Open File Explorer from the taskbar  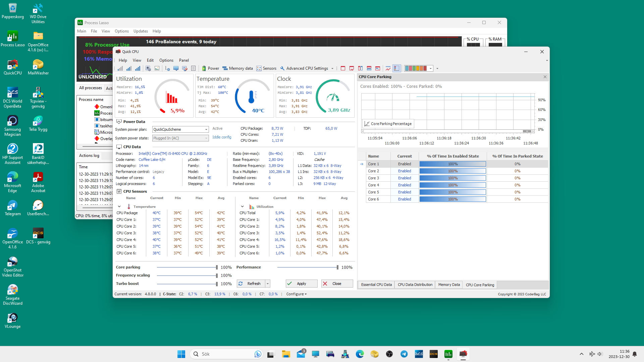(286, 354)
